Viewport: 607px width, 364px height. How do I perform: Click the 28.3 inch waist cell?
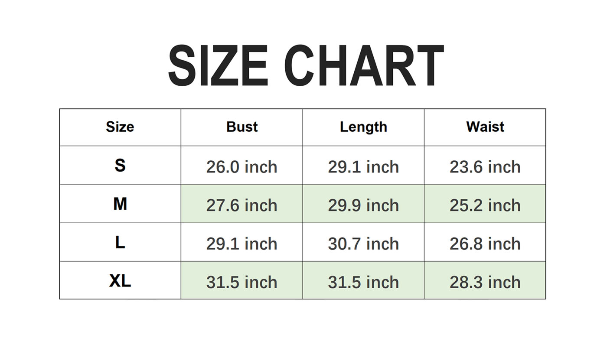point(485,282)
